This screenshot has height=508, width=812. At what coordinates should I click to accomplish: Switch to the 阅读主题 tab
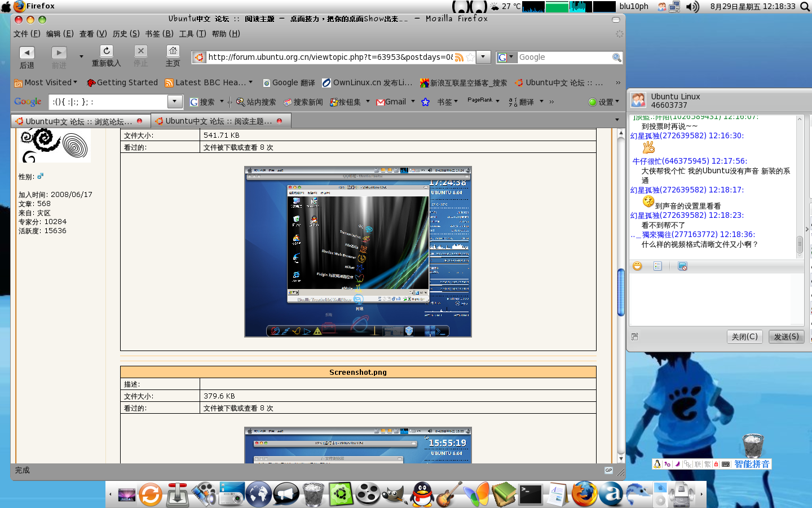coord(221,121)
